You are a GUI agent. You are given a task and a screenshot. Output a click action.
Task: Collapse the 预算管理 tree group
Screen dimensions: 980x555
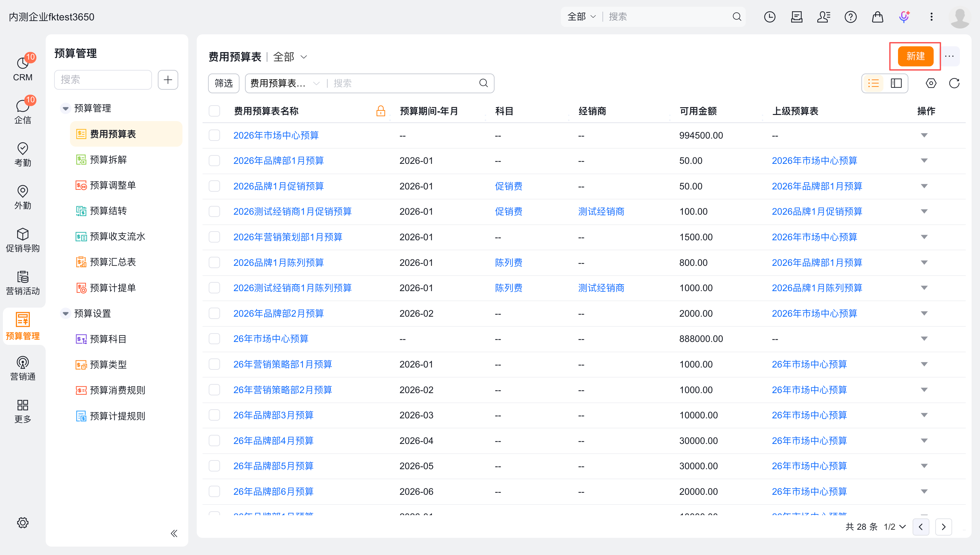(x=65, y=108)
